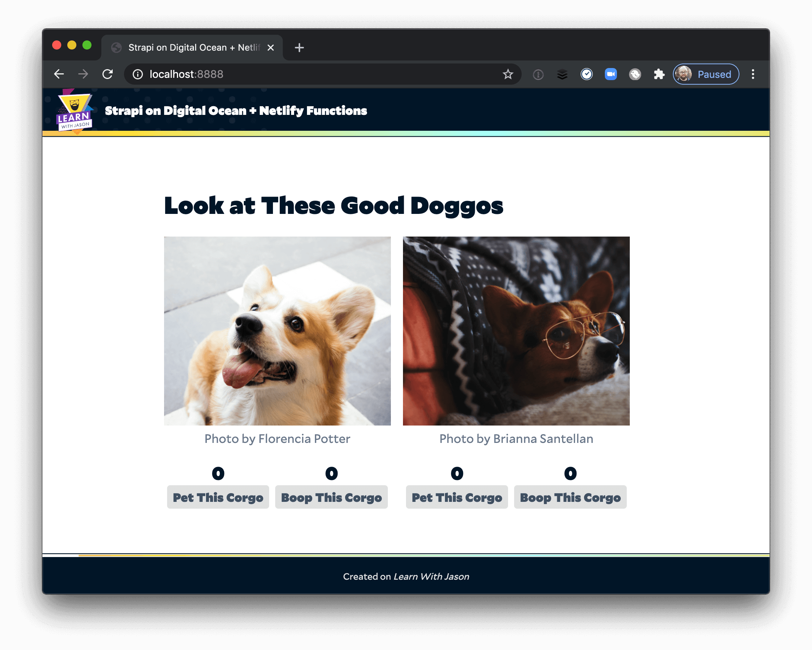Viewport: 812px width, 650px height.
Task: Click the back navigation arrow
Action: [59, 74]
